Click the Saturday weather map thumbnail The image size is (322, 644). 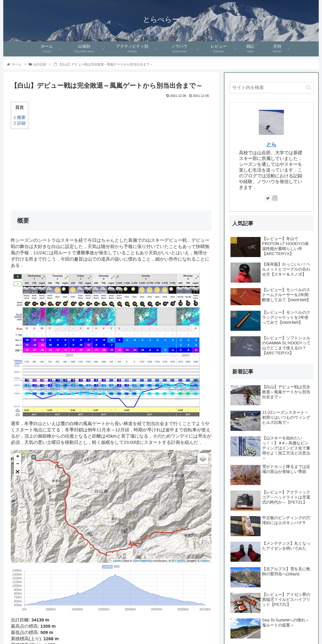[x=104, y=316]
